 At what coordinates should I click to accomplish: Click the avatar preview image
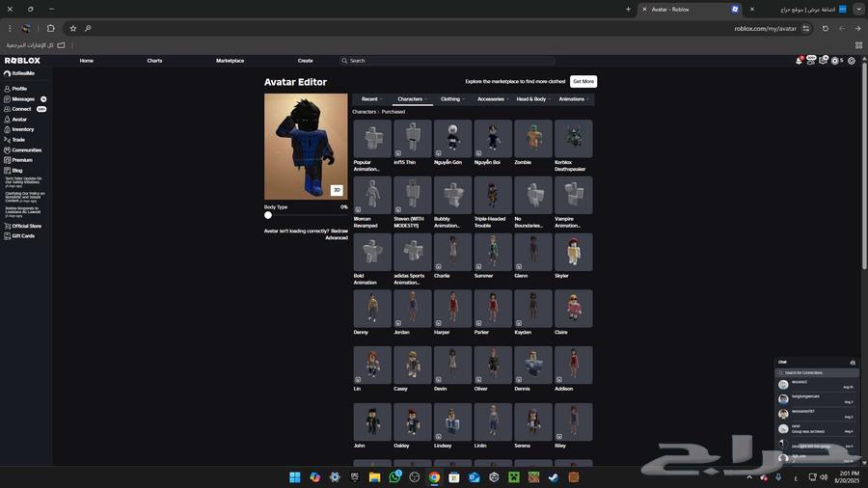(306, 147)
